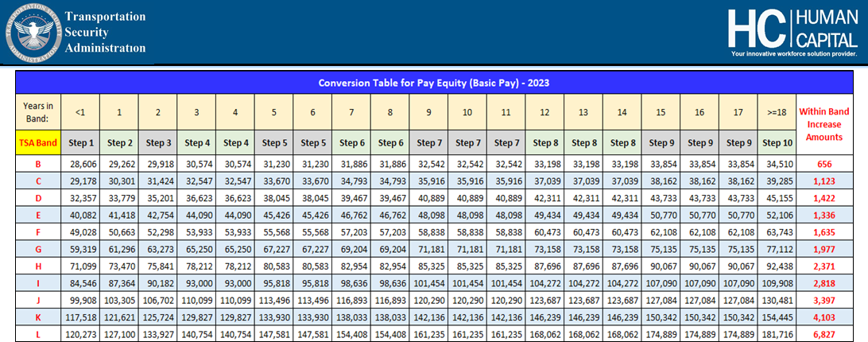Click the cell with value 39,285

coord(777,181)
